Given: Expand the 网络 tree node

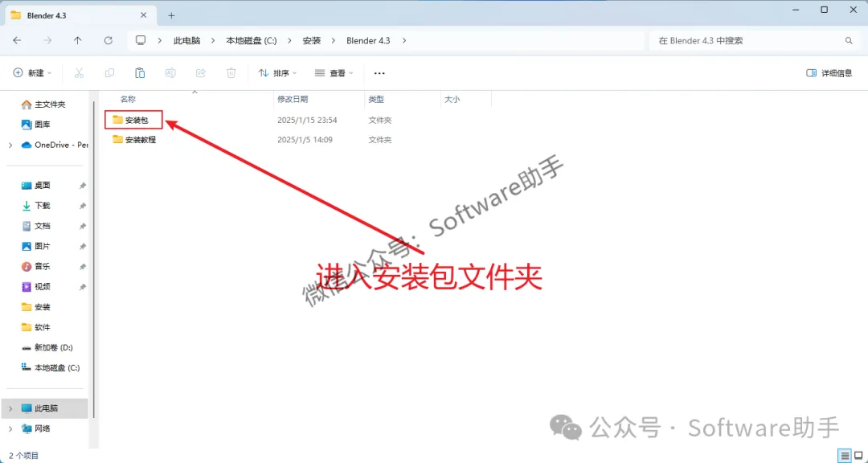Looking at the screenshot, I should [x=10, y=428].
